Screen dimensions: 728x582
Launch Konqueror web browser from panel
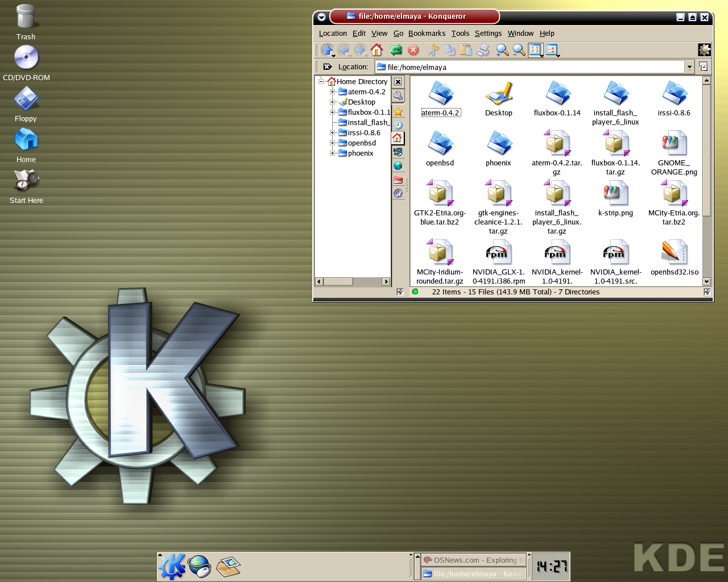(199, 566)
